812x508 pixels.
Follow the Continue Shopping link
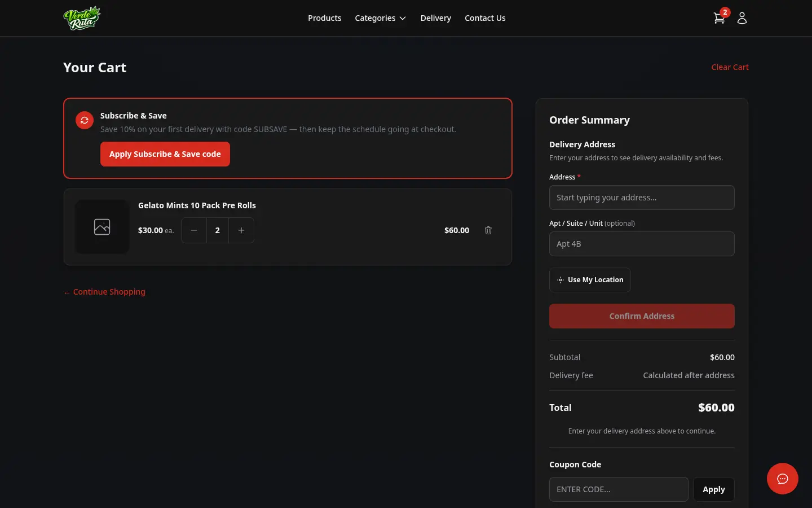(x=104, y=292)
